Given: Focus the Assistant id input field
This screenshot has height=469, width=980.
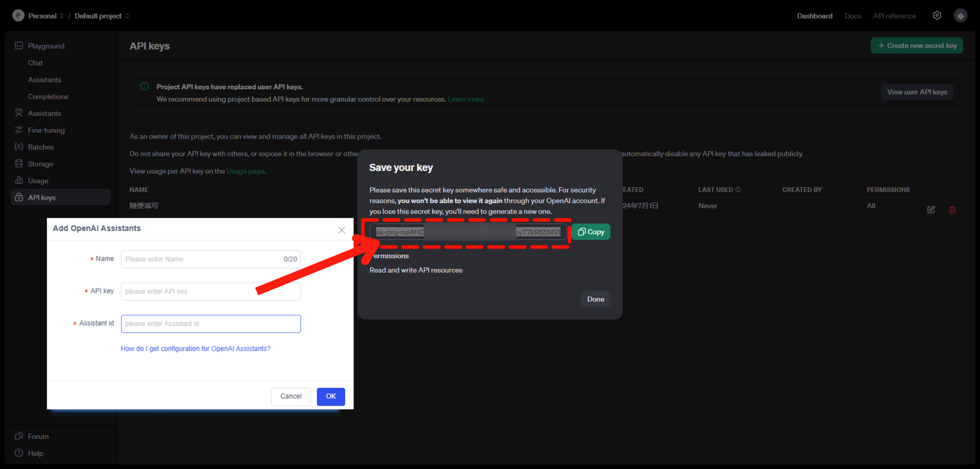Looking at the screenshot, I should [210, 324].
